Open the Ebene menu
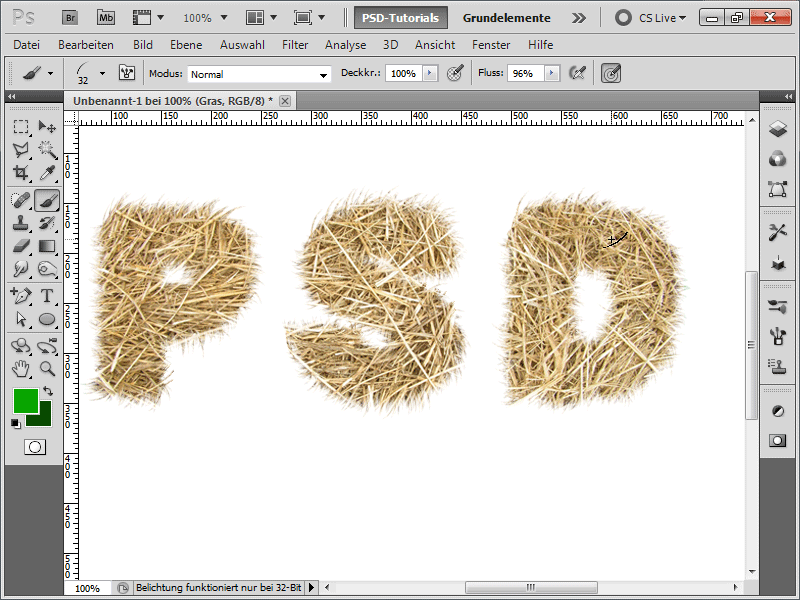 coord(186,45)
